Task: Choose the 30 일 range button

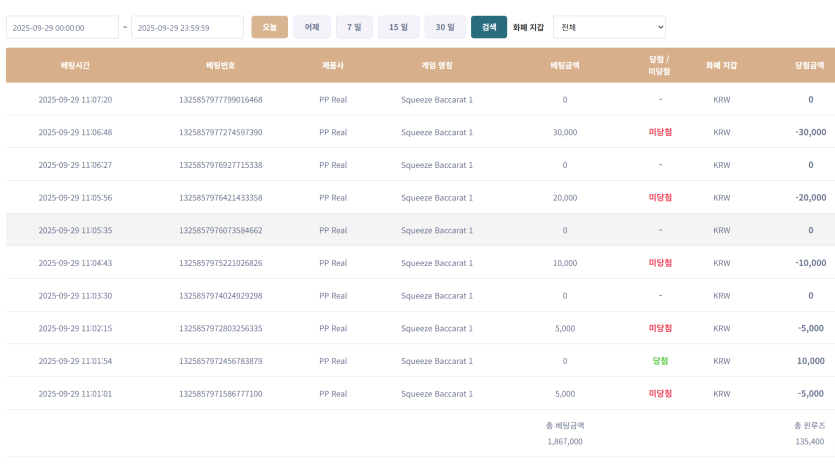Action: [x=444, y=27]
